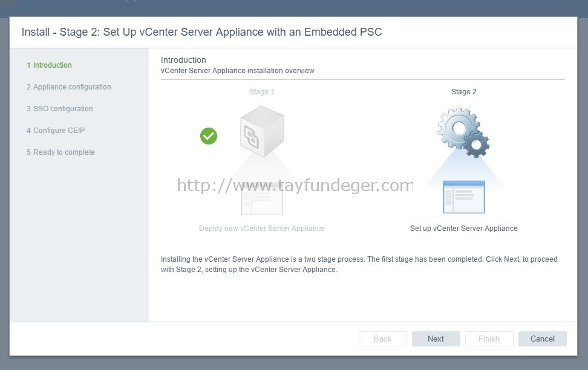Click the "Stage 2" label

point(463,92)
